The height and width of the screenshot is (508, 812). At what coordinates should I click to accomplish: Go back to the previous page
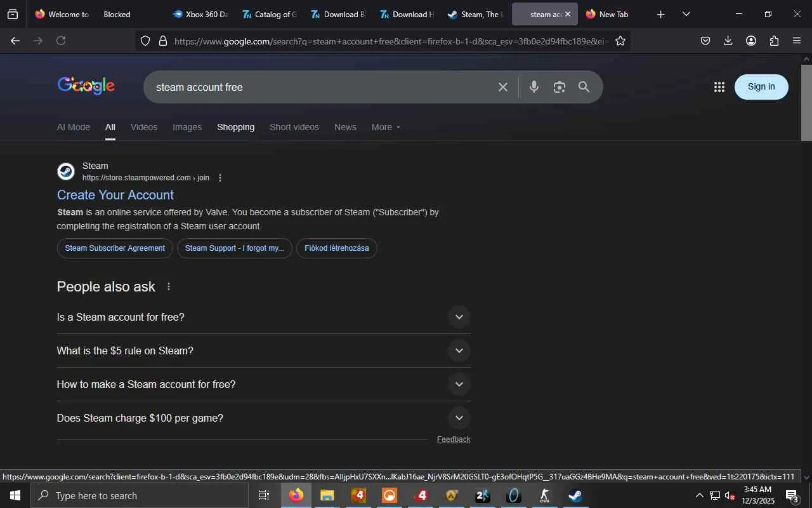click(15, 41)
